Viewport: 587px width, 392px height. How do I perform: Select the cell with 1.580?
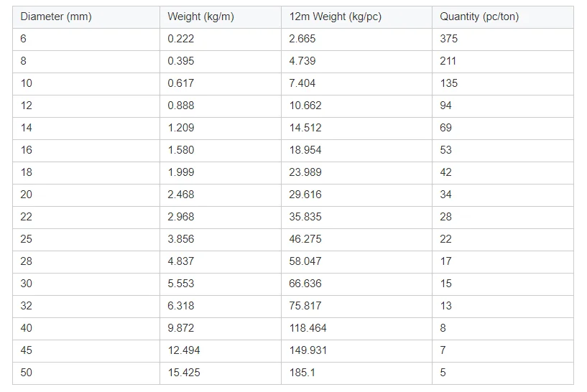(181, 150)
